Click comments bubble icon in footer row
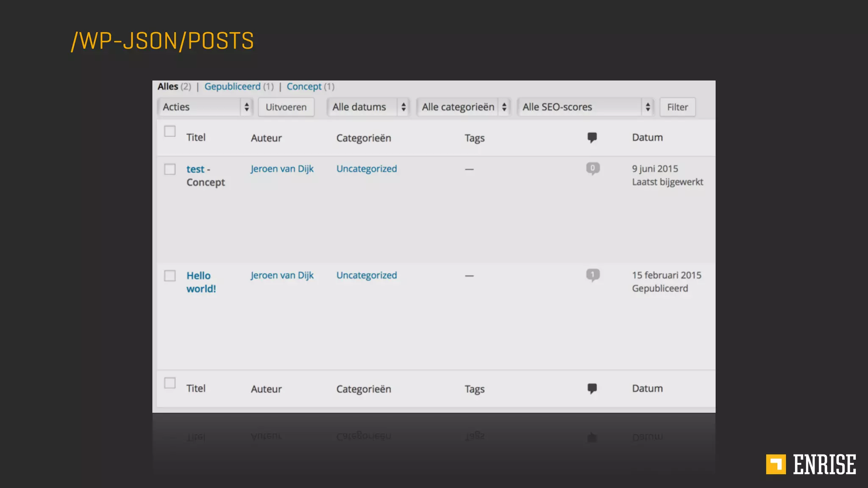The image size is (868, 488). click(x=592, y=388)
